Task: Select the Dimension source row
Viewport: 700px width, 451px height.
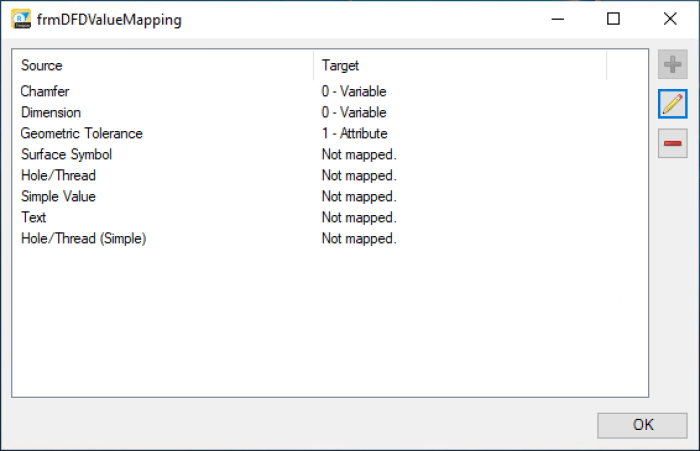Action: [x=51, y=112]
